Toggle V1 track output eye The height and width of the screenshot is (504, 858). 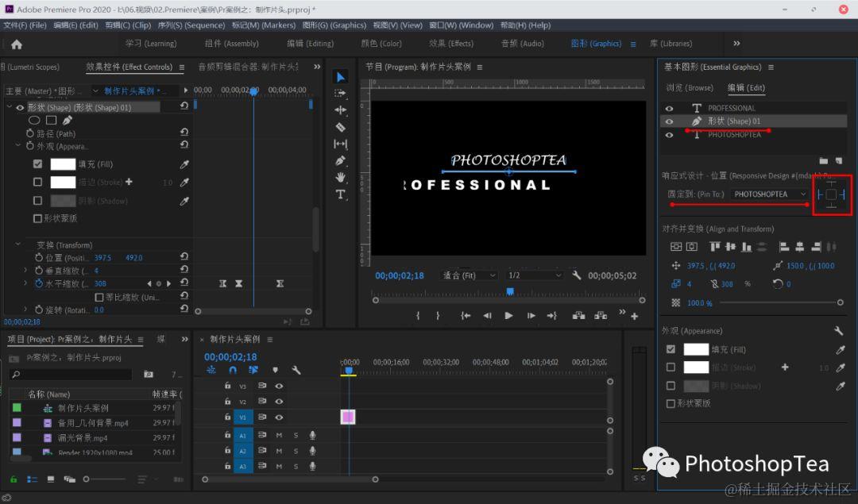pyautogui.click(x=279, y=417)
